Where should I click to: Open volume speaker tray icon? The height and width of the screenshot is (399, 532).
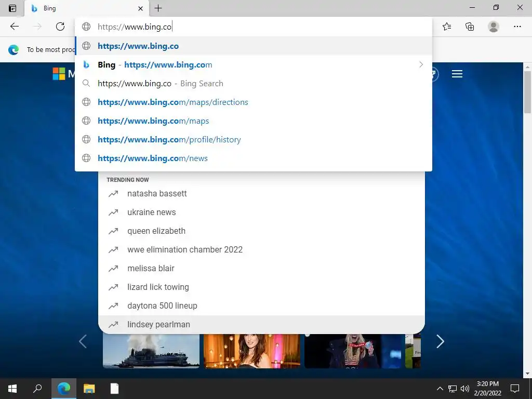click(x=465, y=389)
